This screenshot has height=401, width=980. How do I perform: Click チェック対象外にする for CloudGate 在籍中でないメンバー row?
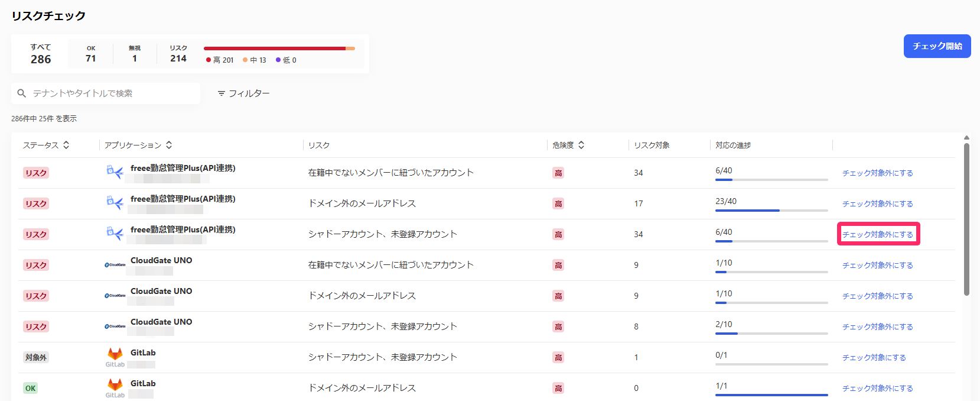(x=877, y=265)
